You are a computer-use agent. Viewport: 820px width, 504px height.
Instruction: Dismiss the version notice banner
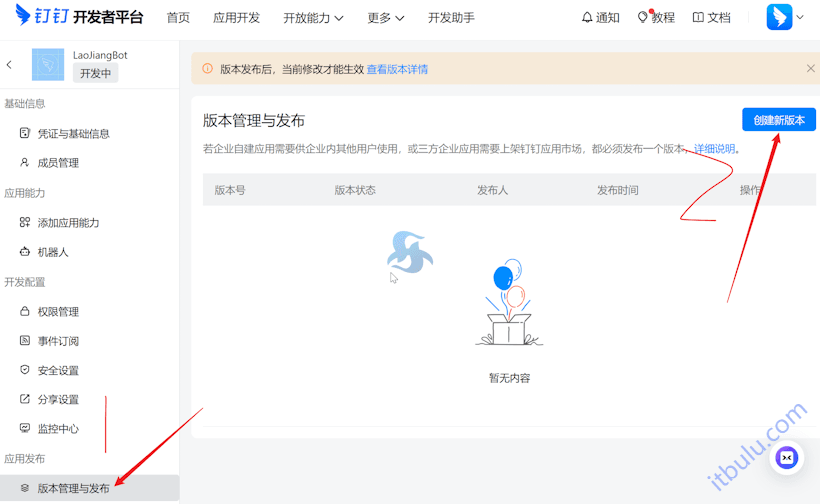click(x=811, y=68)
